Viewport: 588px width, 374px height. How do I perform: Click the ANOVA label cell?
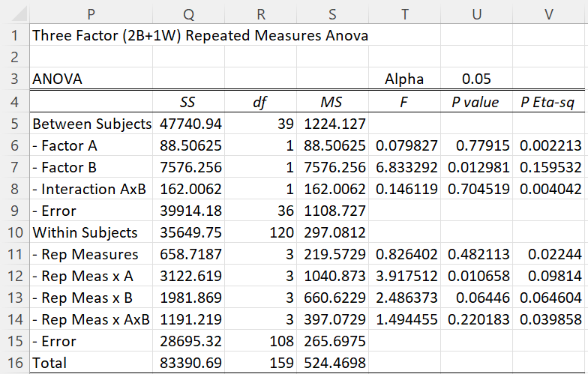tap(91, 79)
